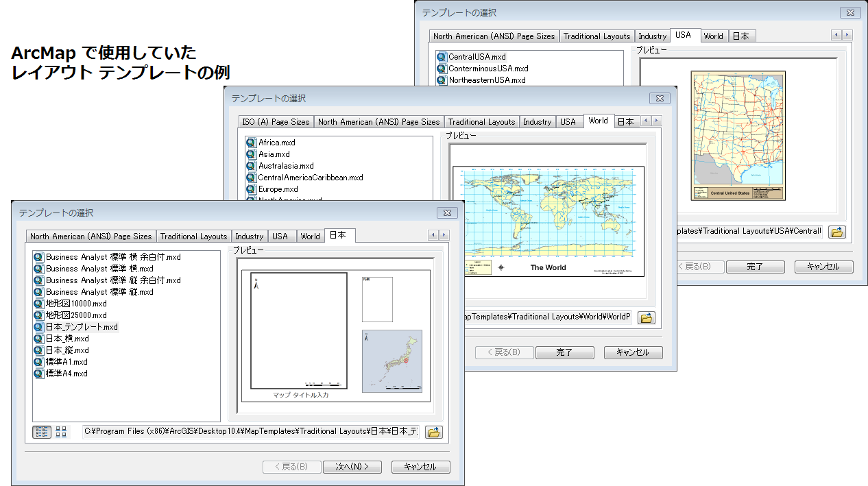Viewport: 868px width, 486px height.
Task: Select 日本_縦.mxd in the list
Action: (x=67, y=350)
